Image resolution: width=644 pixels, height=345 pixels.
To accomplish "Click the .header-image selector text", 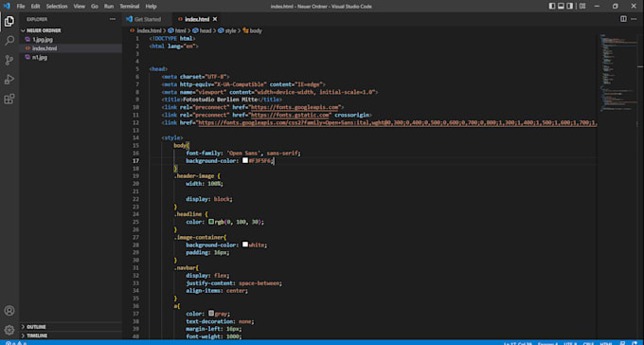I will pyautogui.click(x=194, y=176).
